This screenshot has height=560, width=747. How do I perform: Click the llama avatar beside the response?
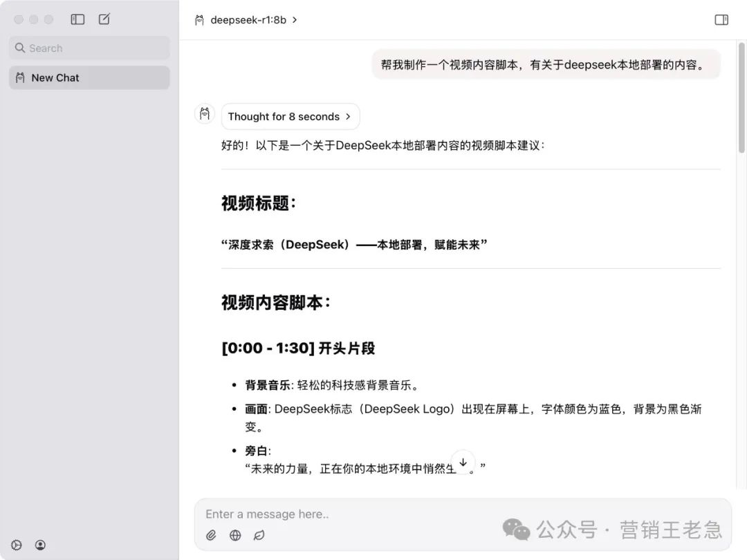tap(205, 114)
